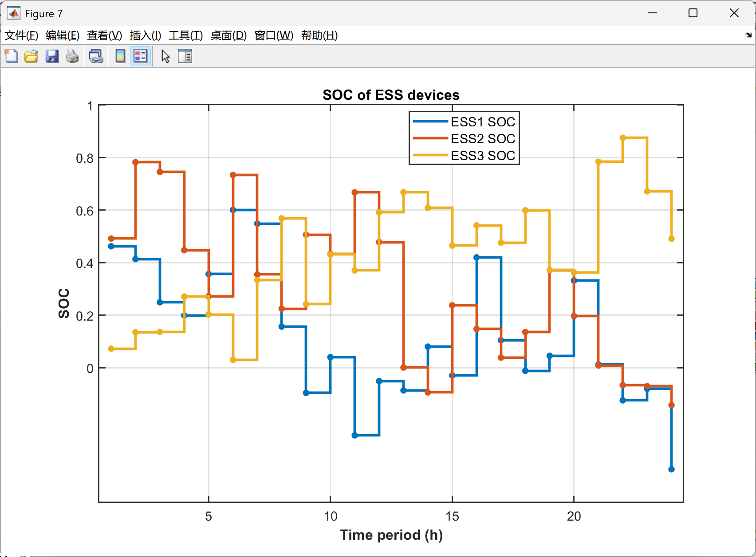Click the y-axis tick label 0.6
This screenshot has height=557, width=756.
85,211
